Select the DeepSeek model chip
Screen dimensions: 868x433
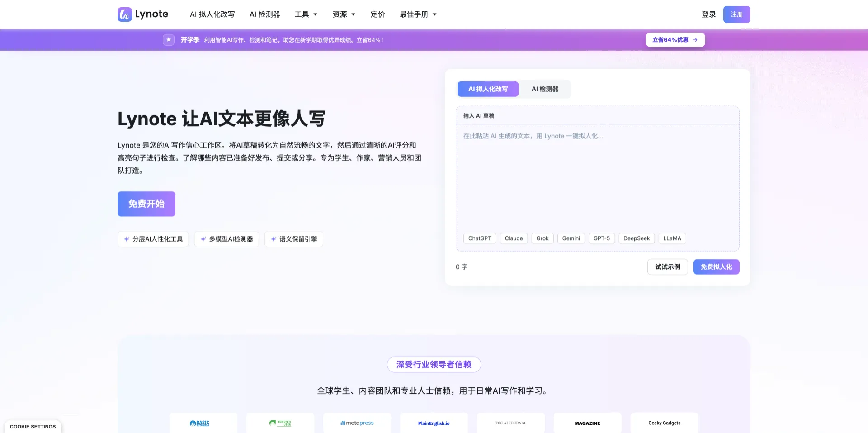click(637, 238)
